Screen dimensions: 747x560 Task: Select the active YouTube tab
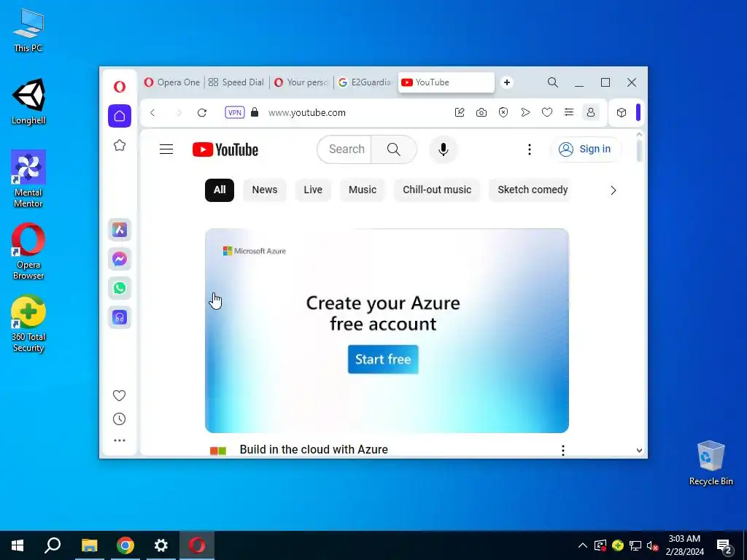click(x=446, y=82)
